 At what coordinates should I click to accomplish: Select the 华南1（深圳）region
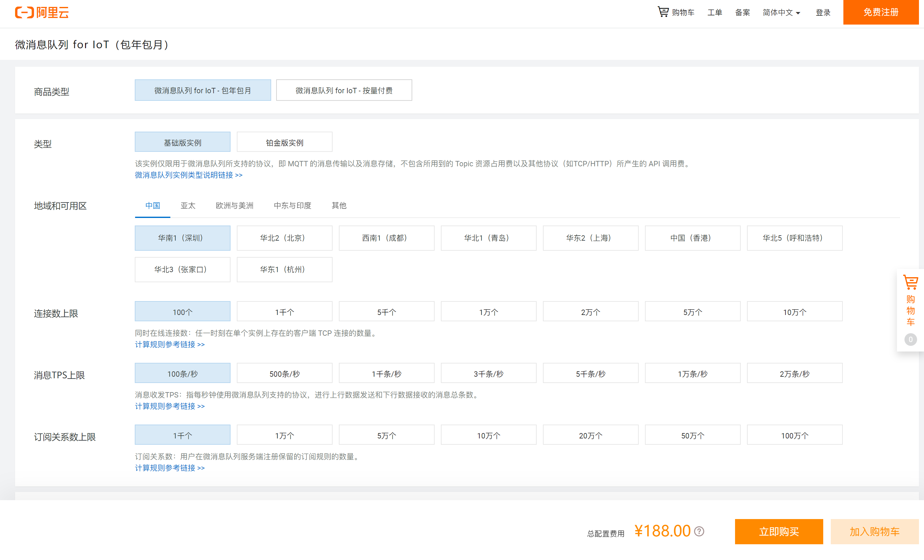tap(183, 238)
